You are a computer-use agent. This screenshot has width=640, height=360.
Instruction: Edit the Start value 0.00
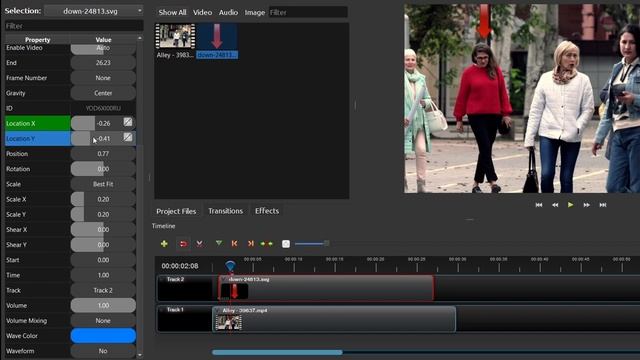103,260
